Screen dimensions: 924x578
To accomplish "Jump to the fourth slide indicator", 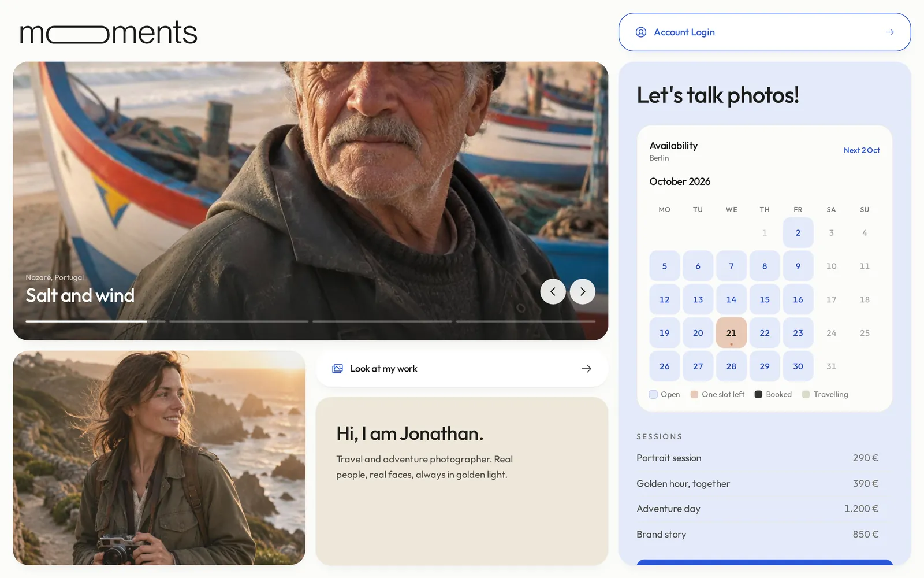I will click(526, 321).
